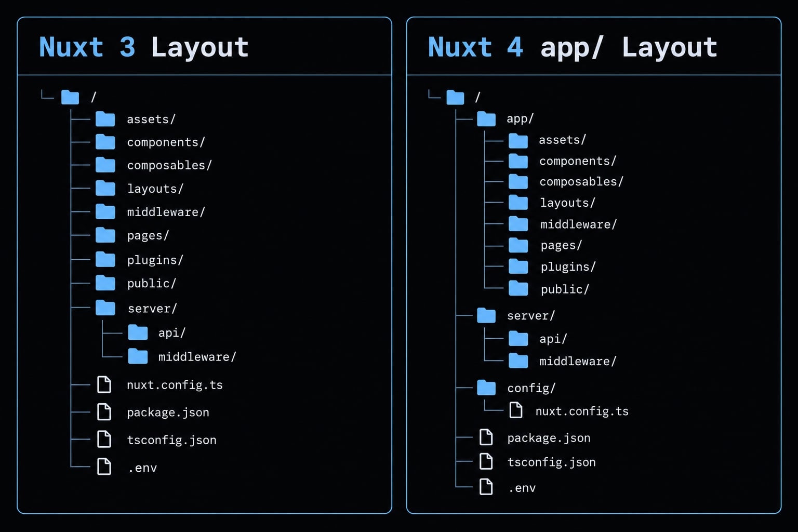Select top-level "middleware/" label in Nuxt 3 panel
Image resolution: width=798 pixels, height=532 pixels.
coord(166,212)
